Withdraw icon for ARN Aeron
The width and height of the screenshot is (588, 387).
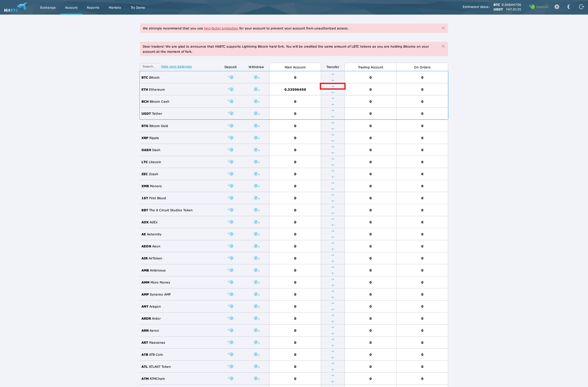click(257, 330)
